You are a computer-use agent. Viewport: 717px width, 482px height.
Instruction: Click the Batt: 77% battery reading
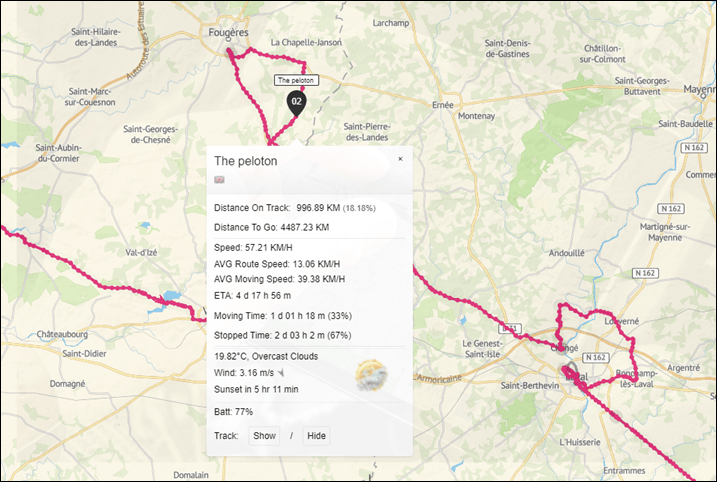click(233, 412)
